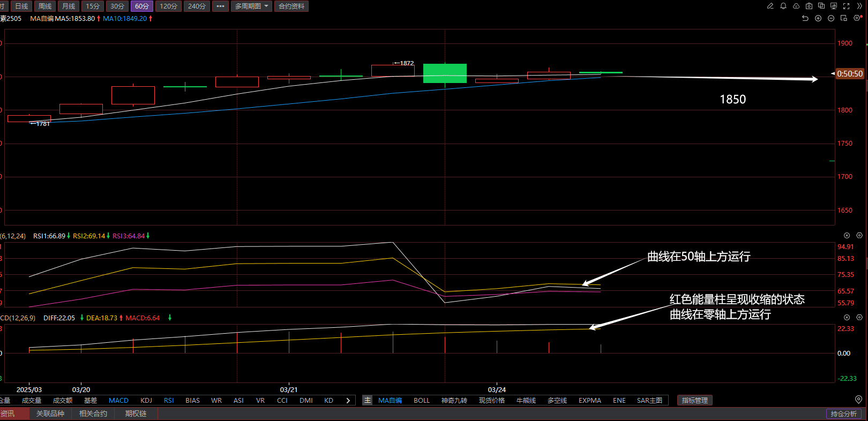This screenshot has width=868, height=421.
Task: Select the 120分 timeframe
Action: point(169,6)
